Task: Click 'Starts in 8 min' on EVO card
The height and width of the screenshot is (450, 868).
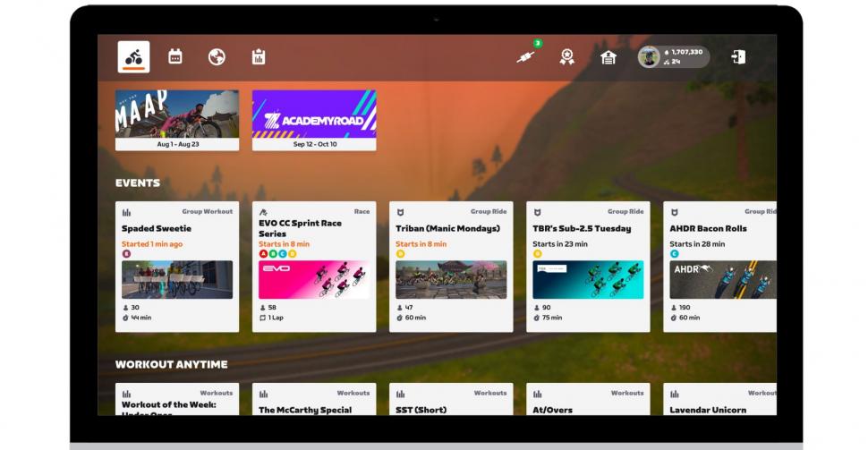Action: 284,244
